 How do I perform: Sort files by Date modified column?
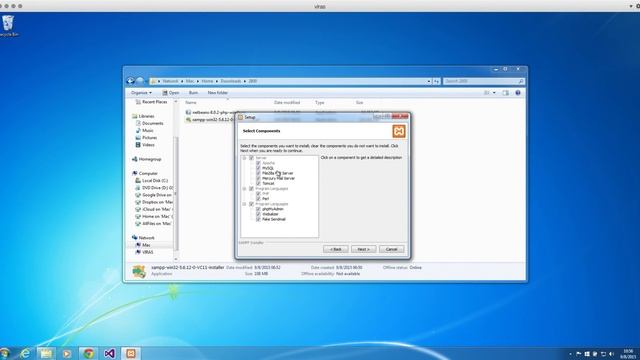point(287,102)
